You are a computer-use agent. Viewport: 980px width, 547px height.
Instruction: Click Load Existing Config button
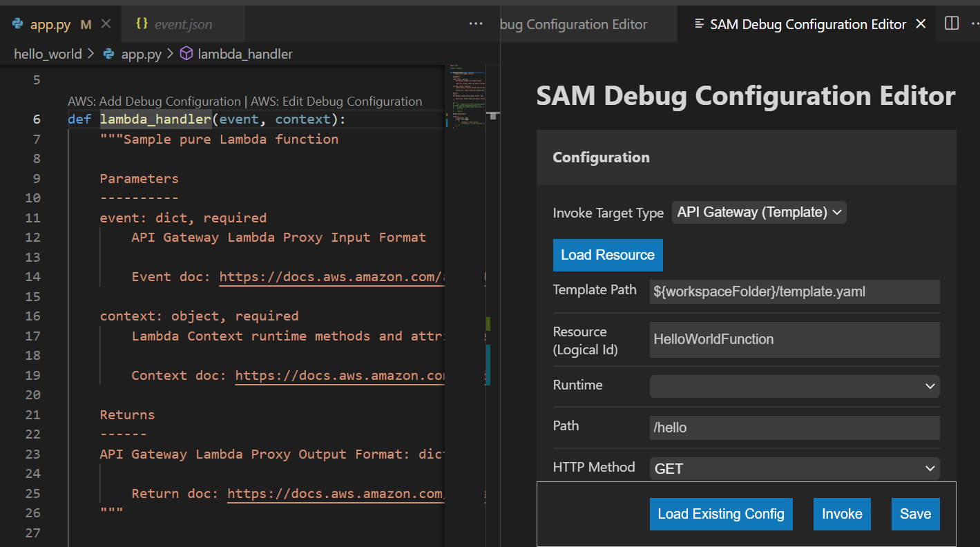pyautogui.click(x=721, y=514)
